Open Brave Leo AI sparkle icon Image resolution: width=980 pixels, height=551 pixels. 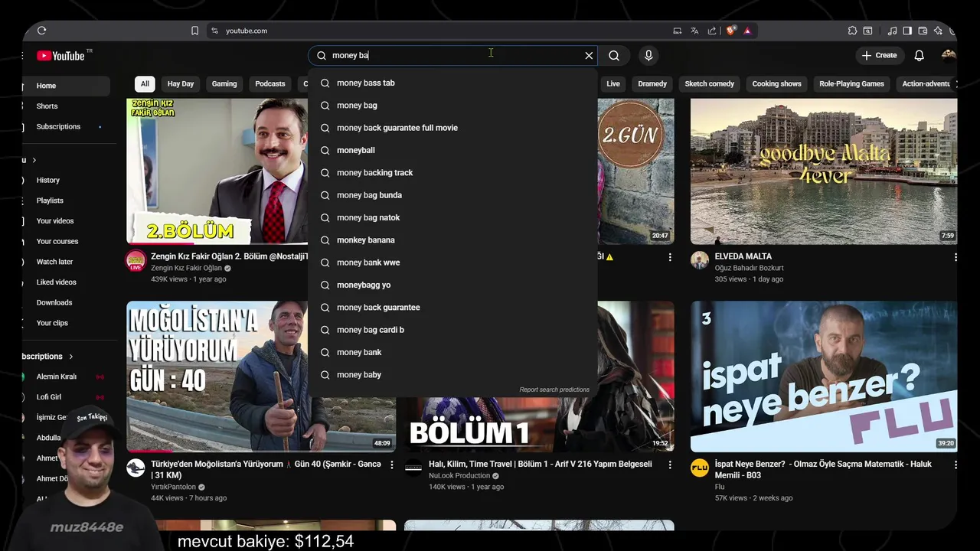tap(938, 31)
